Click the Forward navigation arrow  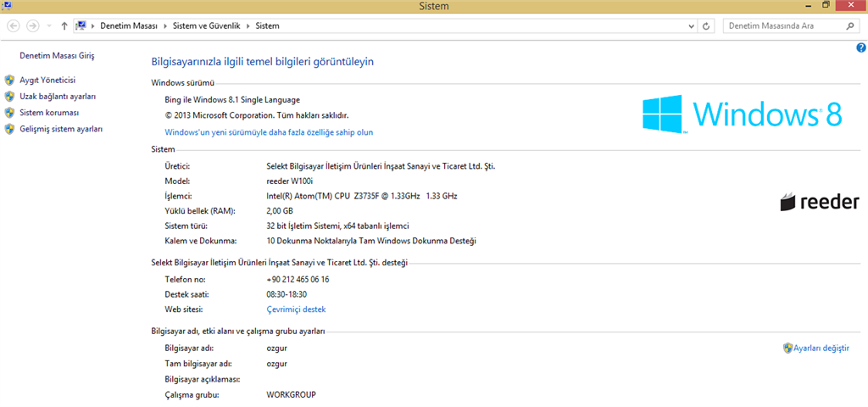[x=33, y=26]
